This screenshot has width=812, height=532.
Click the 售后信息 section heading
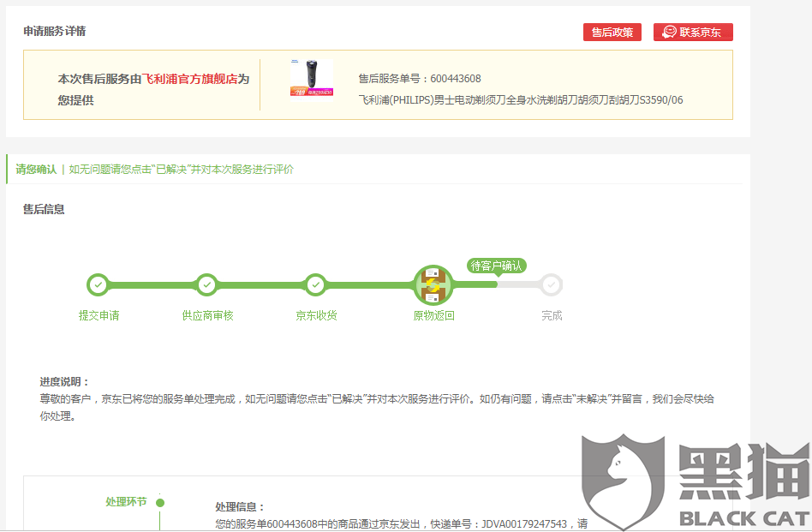pyautogui.click(x=44, y=209)
